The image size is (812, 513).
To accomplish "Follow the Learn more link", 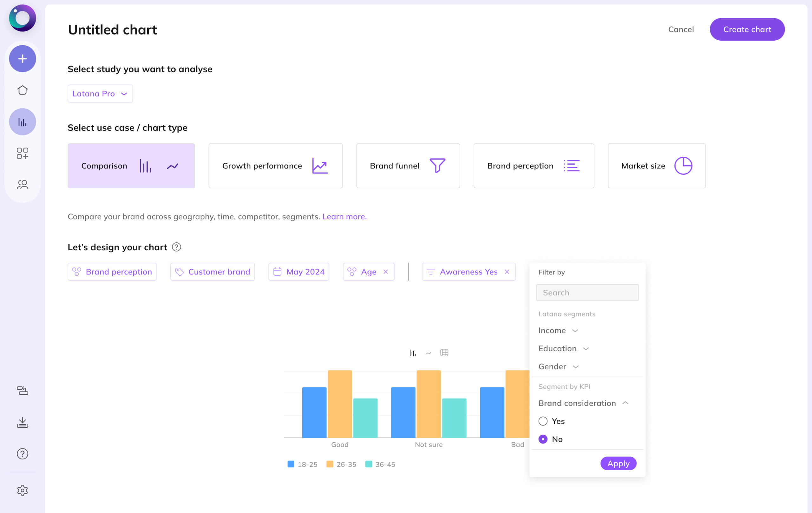I will pyautogui.click(x=344, y=217).
